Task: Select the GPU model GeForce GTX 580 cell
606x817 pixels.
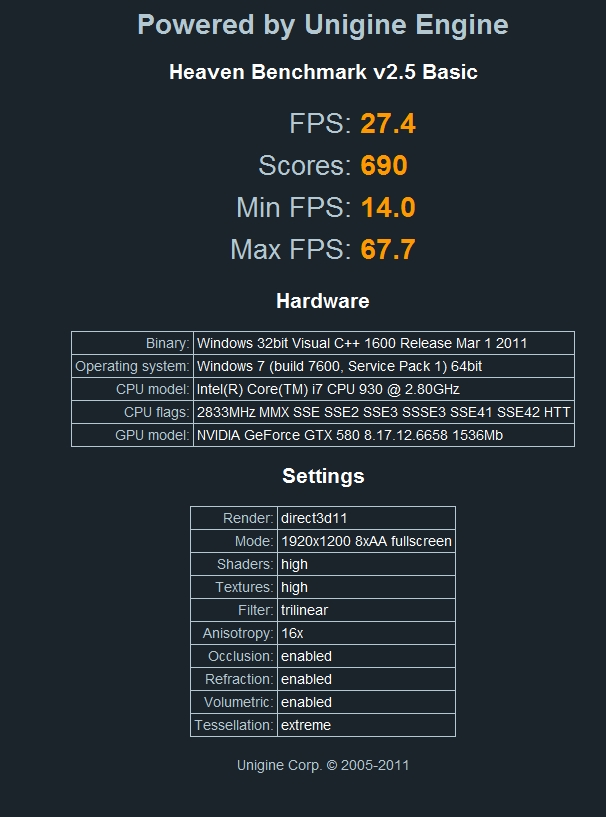Action: tap(383, 435)
